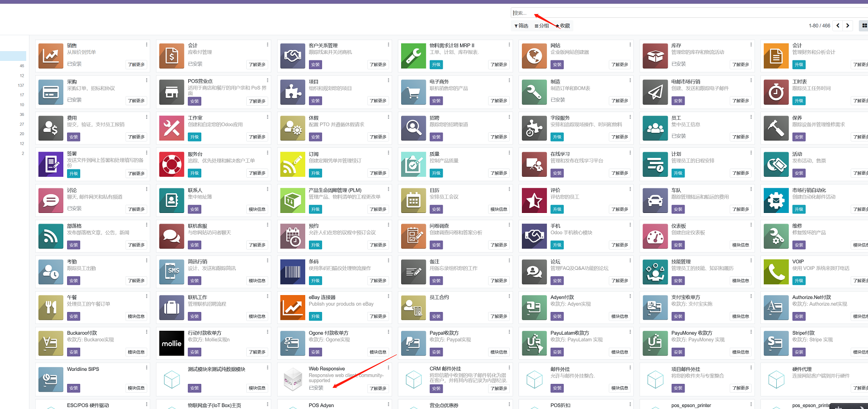Open the 库存 card kebab menu
The image size is (868, 409).
tap(751, 44)
